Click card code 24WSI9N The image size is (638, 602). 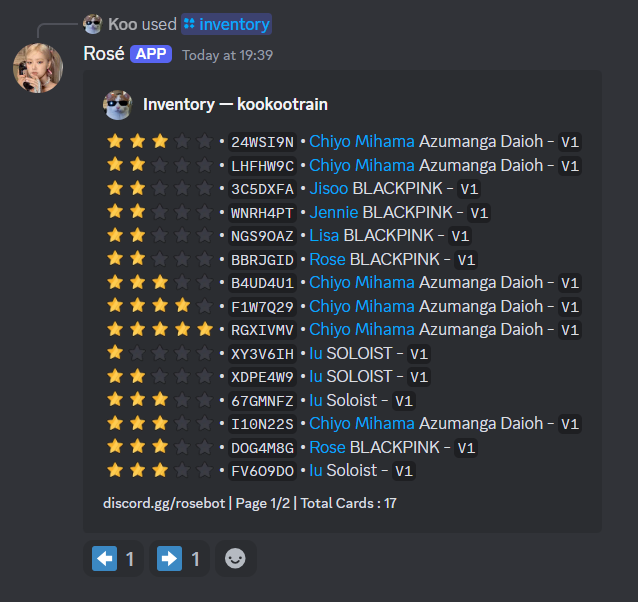(x=262, y=142)
